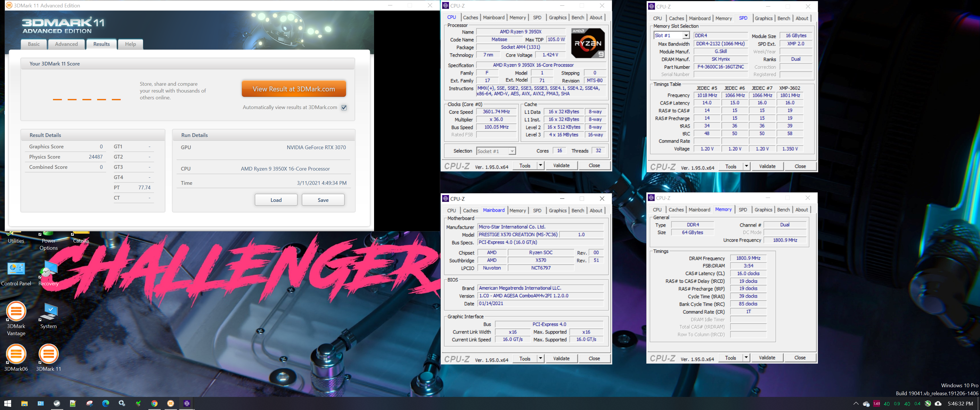Open Graphics tab in the Memory window
980x410 pixels.
pyautogui.click(x=763, y=210)
